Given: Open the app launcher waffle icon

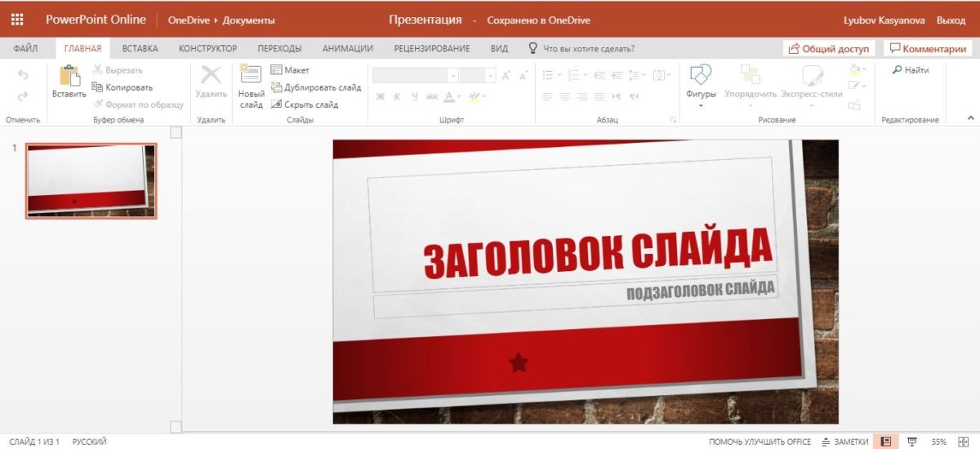Looking at the screenshot, I should pyautogui.click(x=17, y=20).
